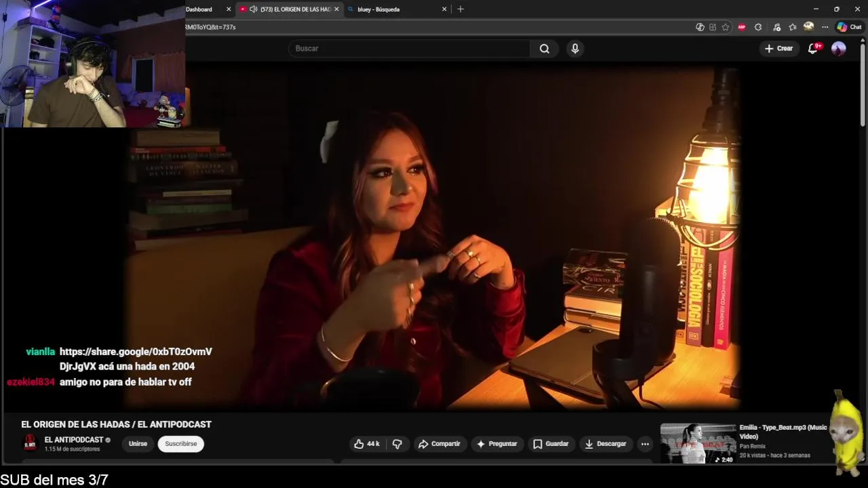This screenshot has width=868, height=488.
Task: Open Emilia Type_Beat.mp3 recommended thumbnail
Action: [x=698, y=444]
